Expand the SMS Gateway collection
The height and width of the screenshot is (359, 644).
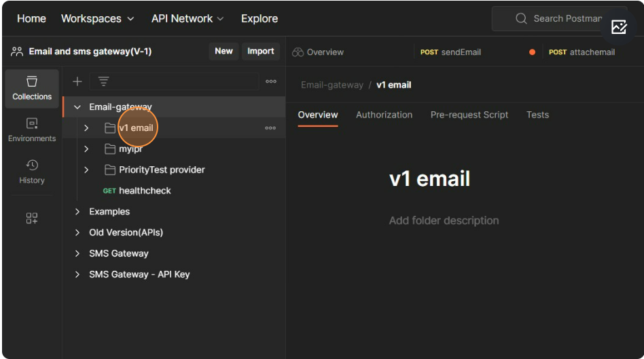click(x=77, y=253)
